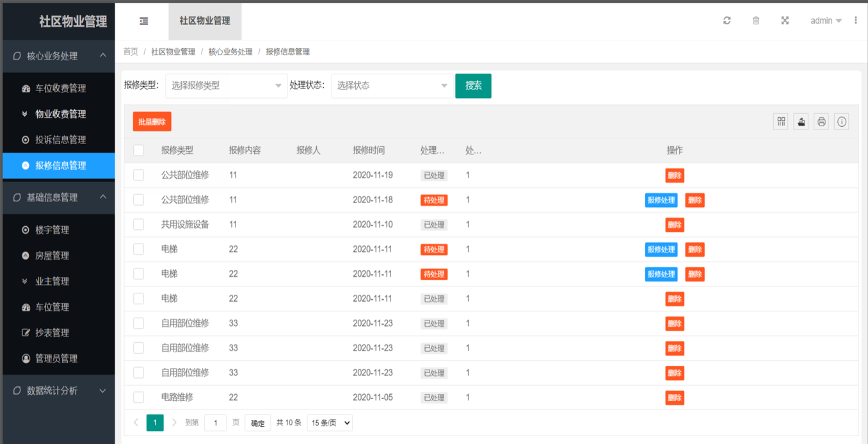Open the 选择报修类型 dropdown
Screen dimensions: 868x444
click(226, 86)
